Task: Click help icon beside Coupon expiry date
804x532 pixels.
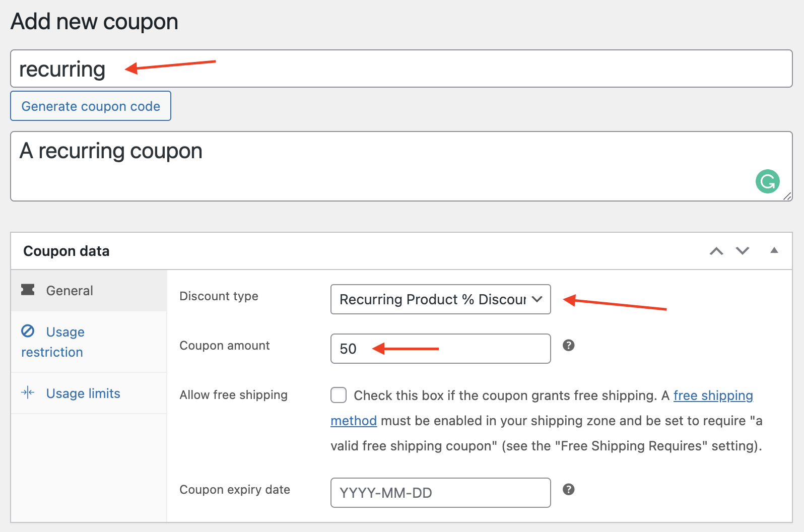Action: pos(568,489)
